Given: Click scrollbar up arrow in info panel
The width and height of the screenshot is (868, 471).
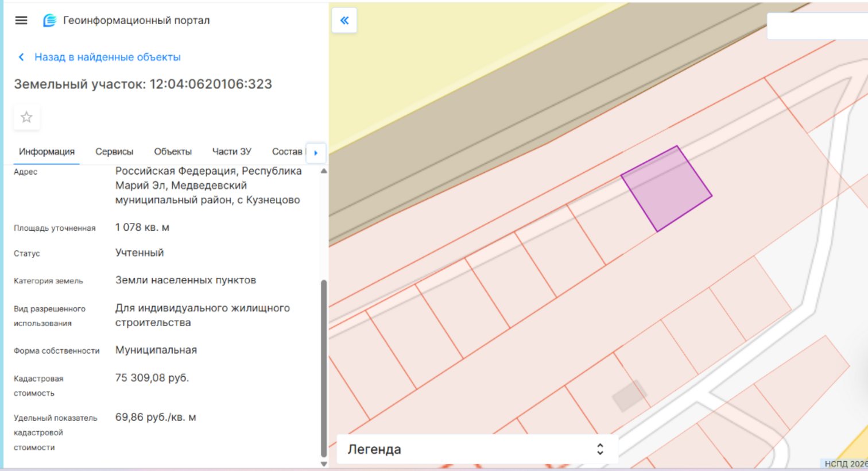Looking at the screenshot, I should [324, 171].
